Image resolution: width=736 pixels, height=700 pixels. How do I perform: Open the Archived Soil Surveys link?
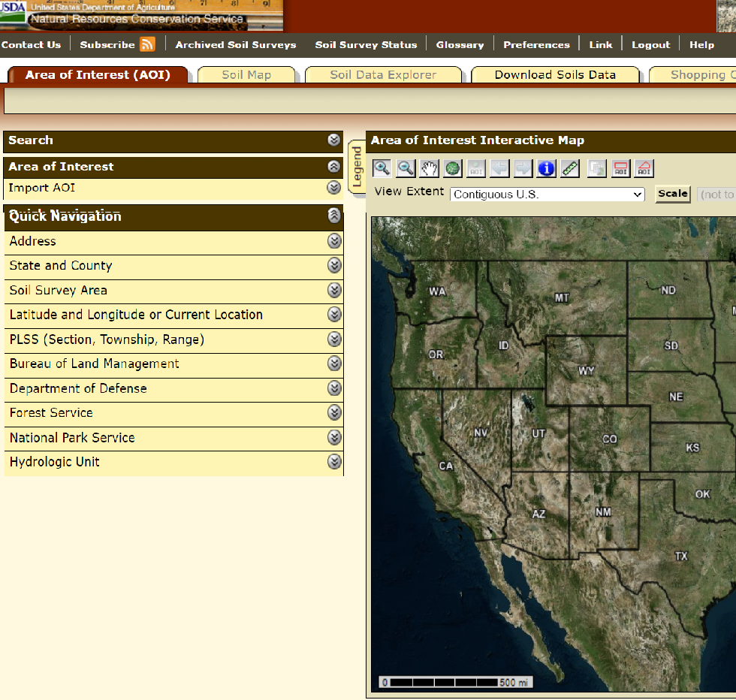coord(236,45)
